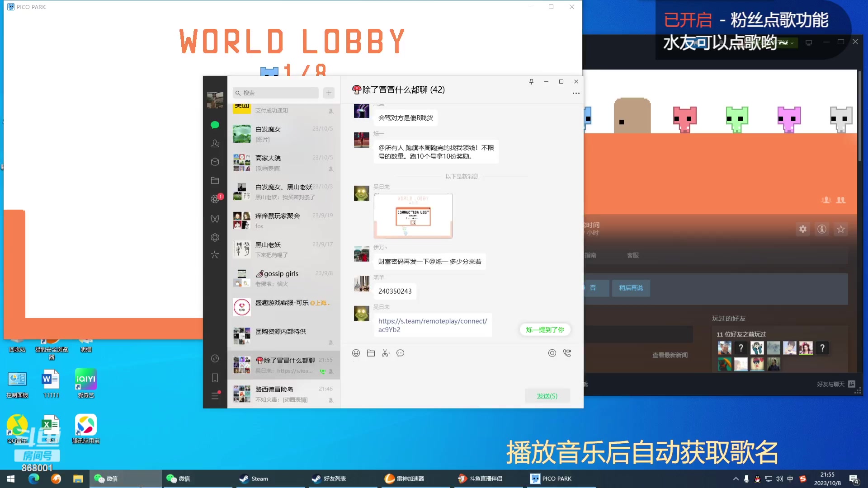Pin the WeChat window on top
This screenshot has height=488, width=868.
[531, 81]
